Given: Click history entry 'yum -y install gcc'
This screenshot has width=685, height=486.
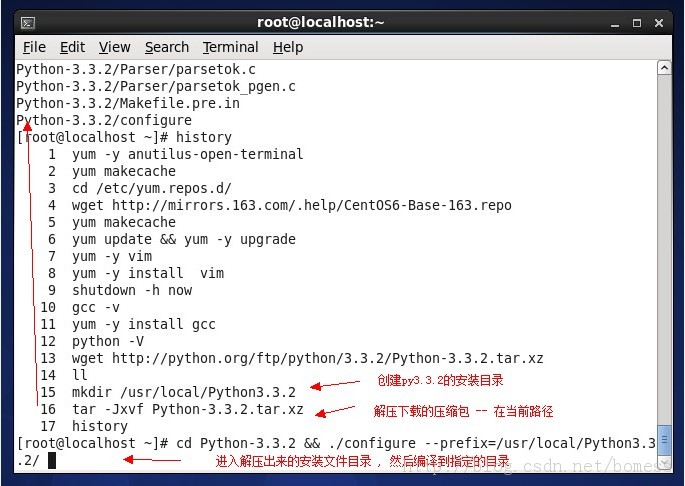Looking at the screenshot, I should pyautogui.click(x=144, y=325).
